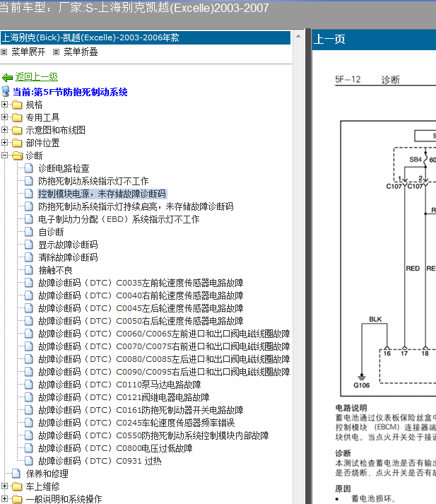Click page icon beside DTC C0110 entry
The image size is (436, 504).
point(29,385)
